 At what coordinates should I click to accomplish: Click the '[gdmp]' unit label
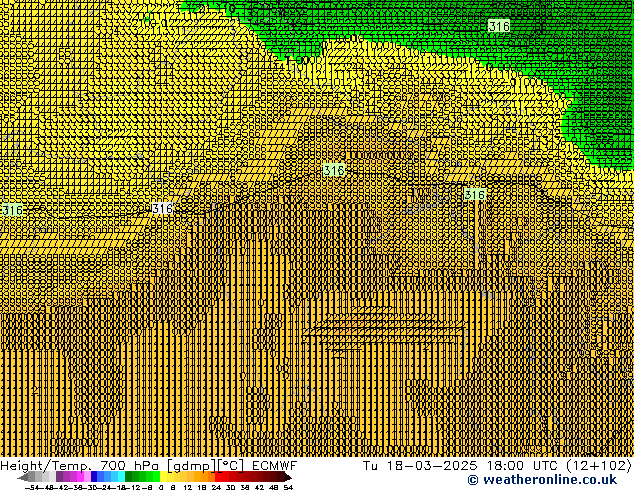click(x=191, y=466)
